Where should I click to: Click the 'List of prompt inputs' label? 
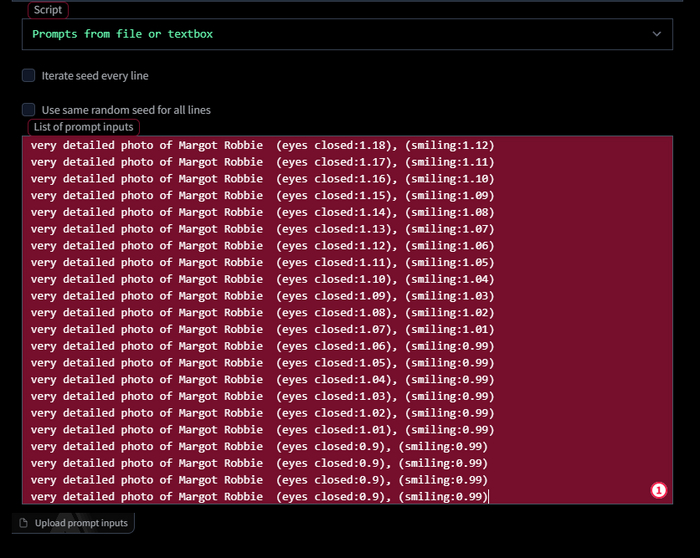[83, 127]
